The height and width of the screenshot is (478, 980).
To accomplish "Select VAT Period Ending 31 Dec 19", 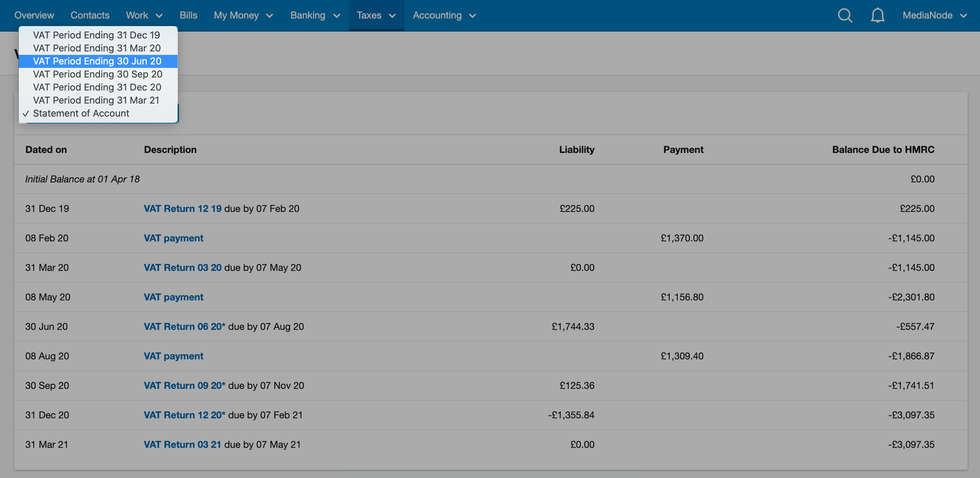I will [x=98, y=35].
